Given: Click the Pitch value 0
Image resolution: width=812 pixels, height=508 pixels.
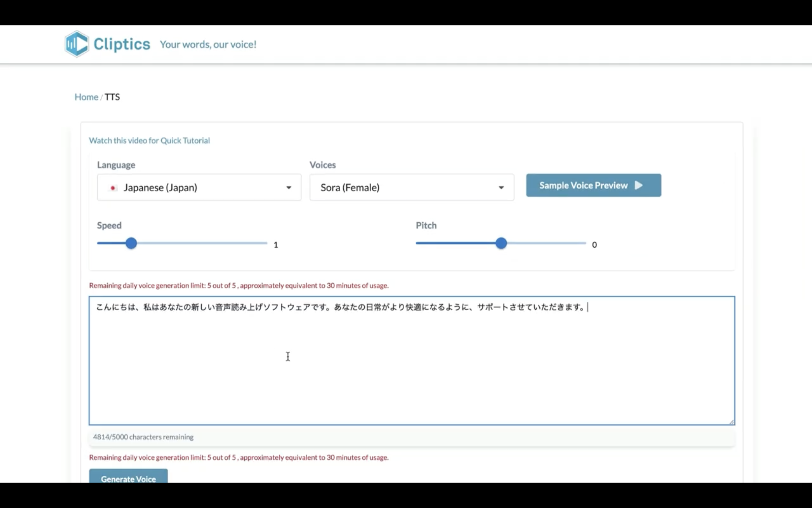Looking at the screenshot, I should point(594,245).
